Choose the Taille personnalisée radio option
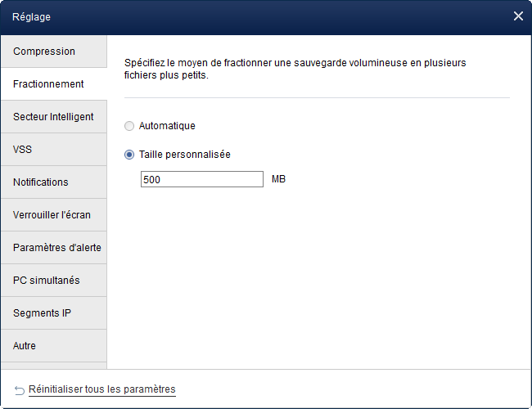Image resolution: width=532 pixels, height=409 pixels. coord(128,155)
